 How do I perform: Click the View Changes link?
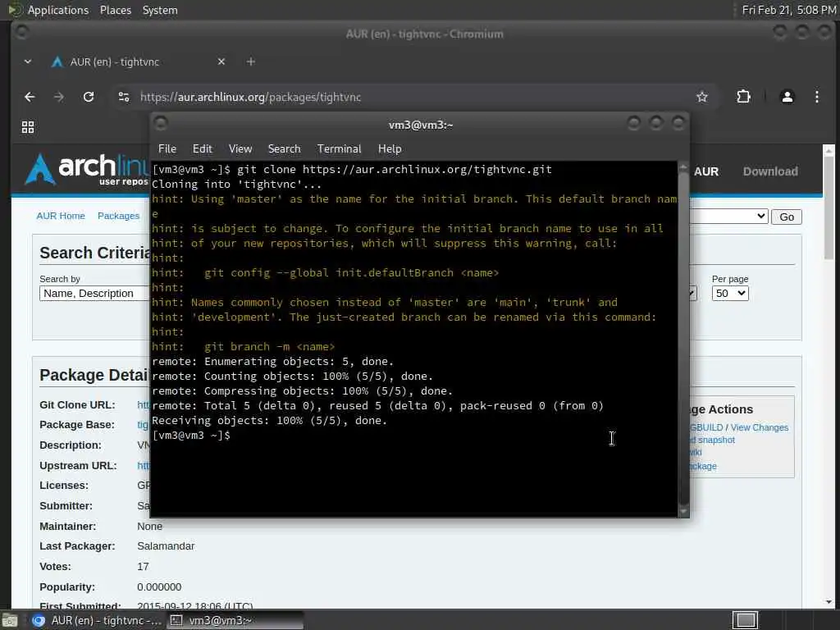point(759,427)
